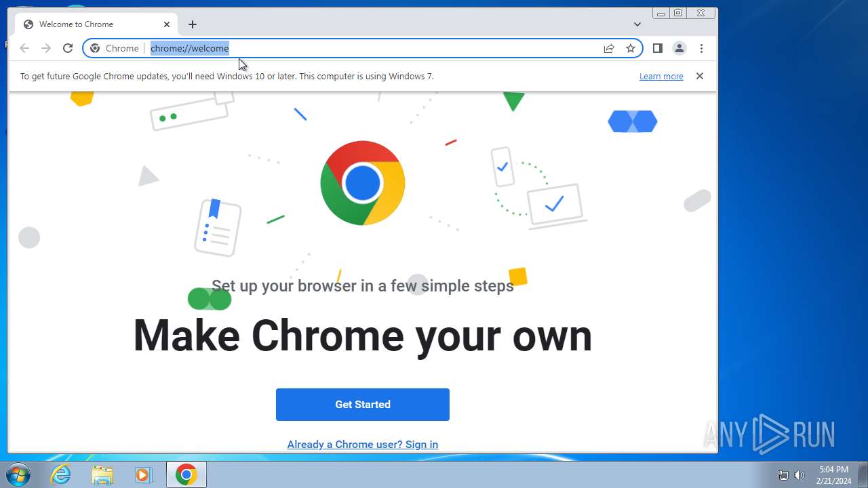Screen dimensions: 868x488
Task: Share this page via share icon
Action: [x=609, y=48]
